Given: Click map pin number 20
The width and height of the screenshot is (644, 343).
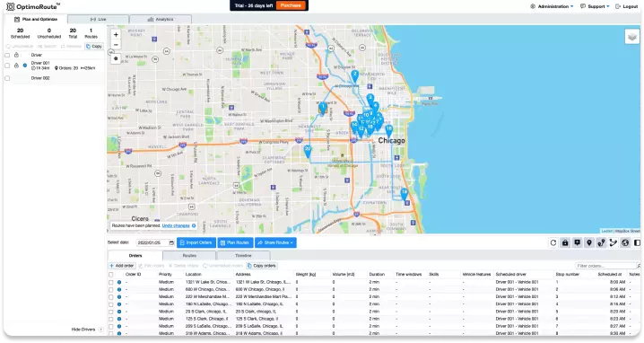Looking at the screenshot, I should click(x=308, y=151).
